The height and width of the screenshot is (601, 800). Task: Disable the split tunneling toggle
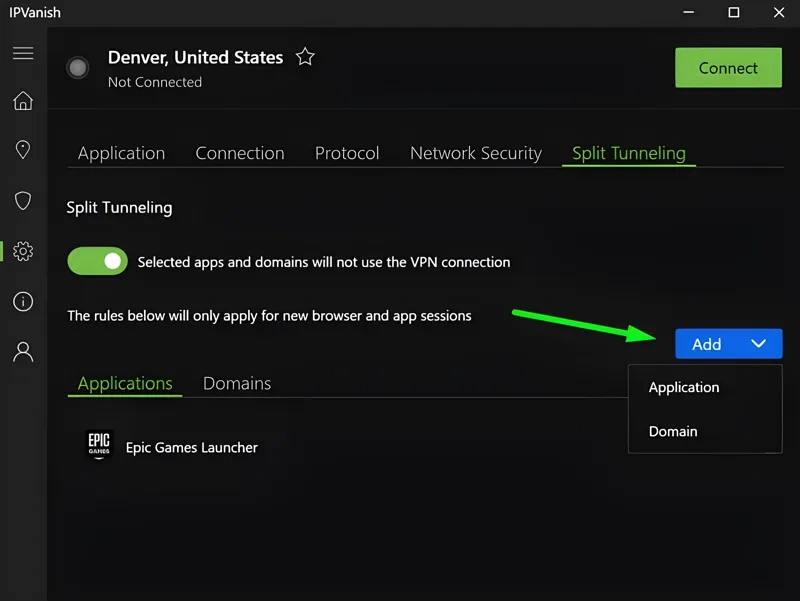(97, 261)
